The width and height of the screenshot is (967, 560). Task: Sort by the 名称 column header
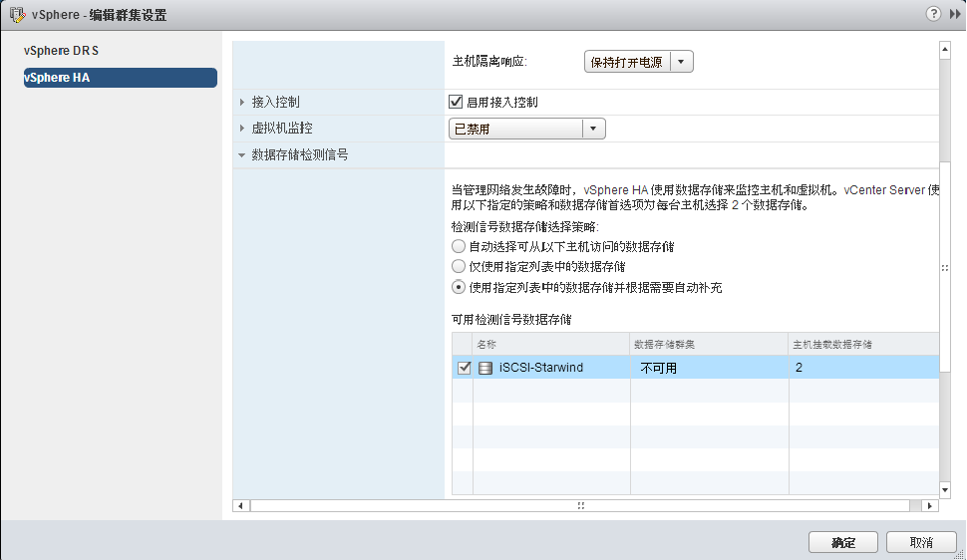click(x=551, y=344)
